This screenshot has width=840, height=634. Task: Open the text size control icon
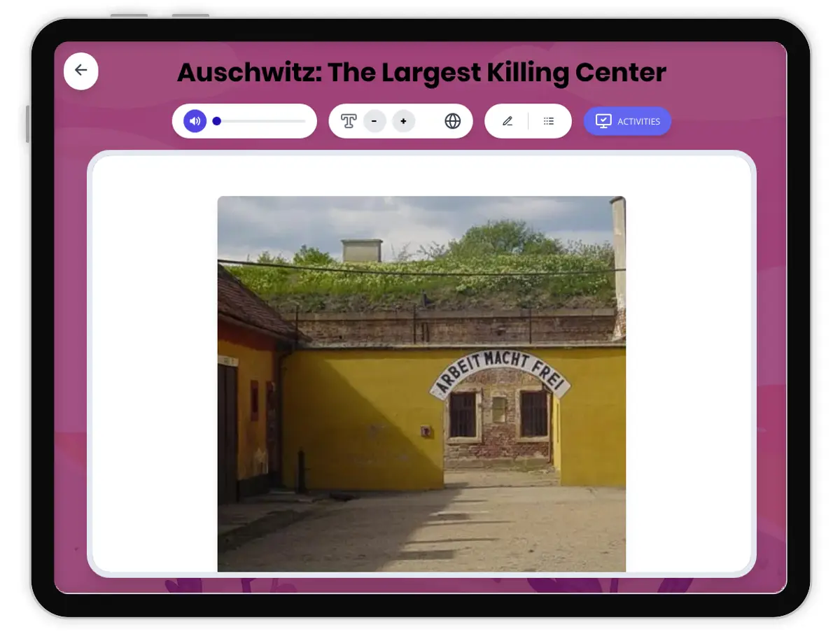pos(348,120)
